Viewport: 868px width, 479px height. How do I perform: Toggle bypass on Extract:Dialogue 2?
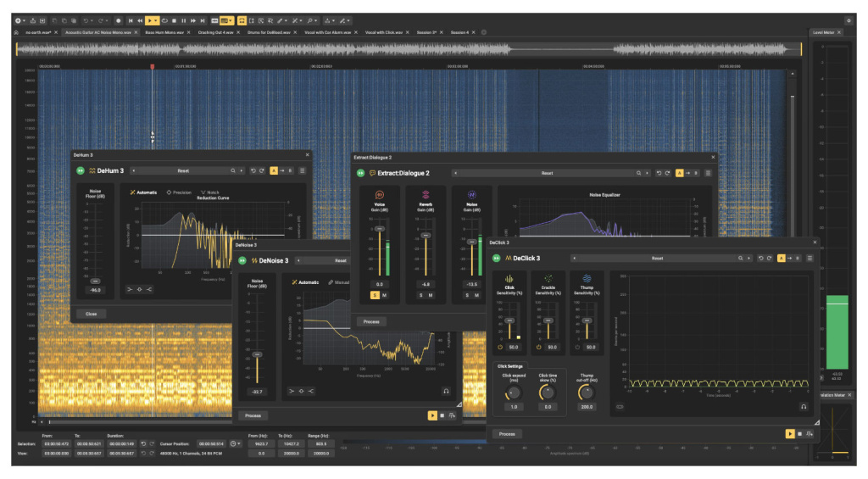pyautogui.click(x=360, y=173)
